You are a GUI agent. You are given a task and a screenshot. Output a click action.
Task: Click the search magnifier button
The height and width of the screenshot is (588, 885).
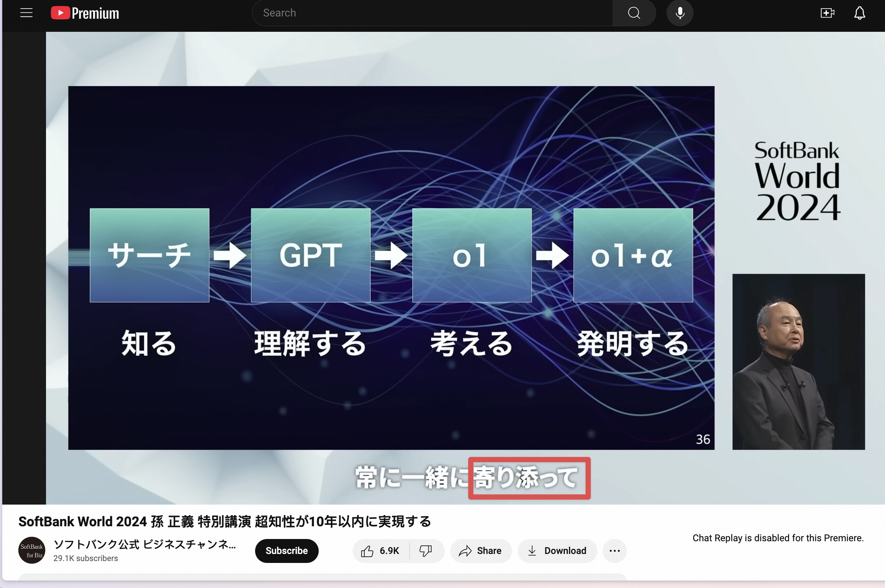[x=634, y=13]
